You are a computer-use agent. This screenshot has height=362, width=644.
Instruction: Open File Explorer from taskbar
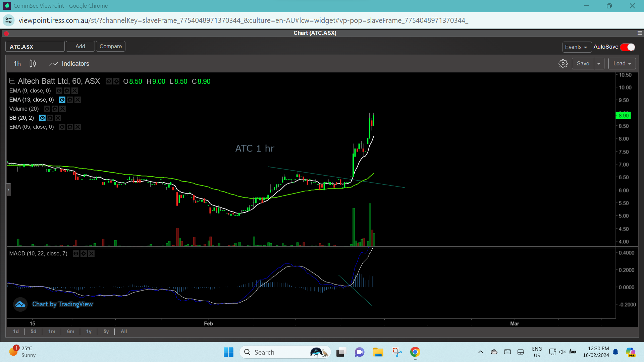[378, 352]
